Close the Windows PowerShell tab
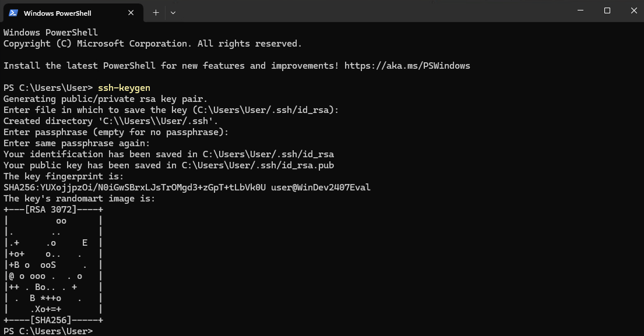 pos(131,13)
